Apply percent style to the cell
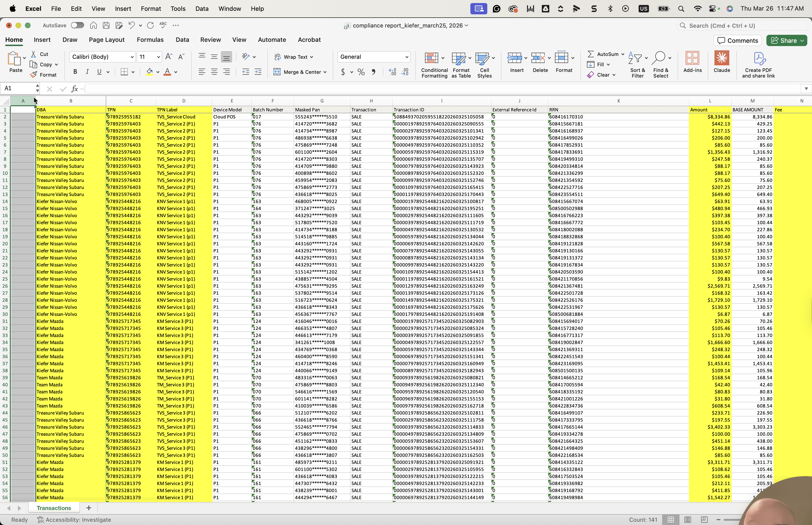This screenshot has height=525, width=812. point(361,72)
